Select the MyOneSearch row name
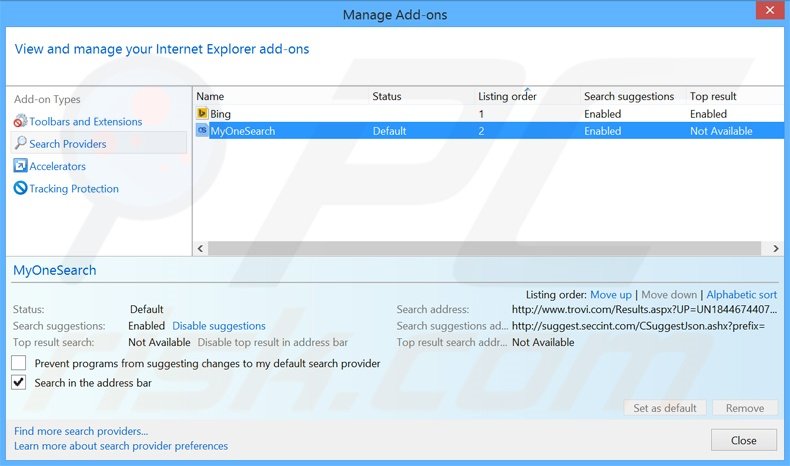 (x=243, y=131)
